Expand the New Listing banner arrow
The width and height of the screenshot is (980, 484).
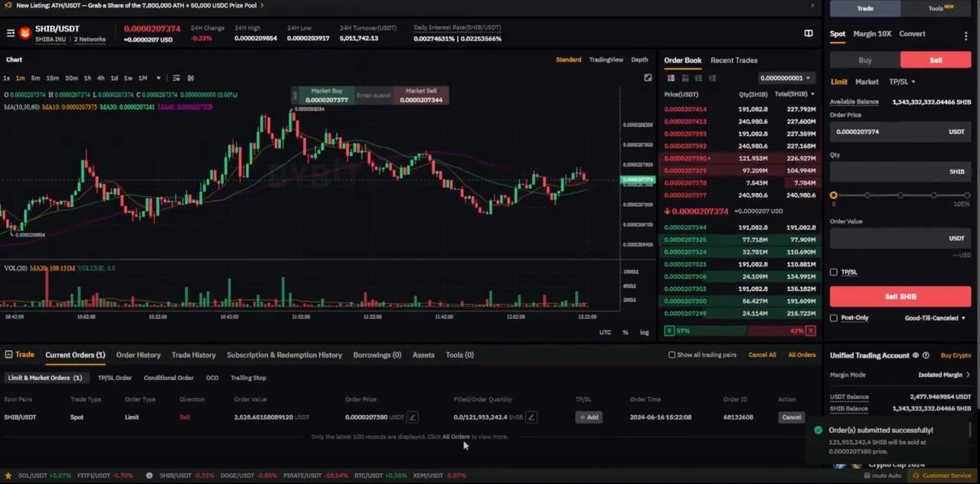point(262,5)
